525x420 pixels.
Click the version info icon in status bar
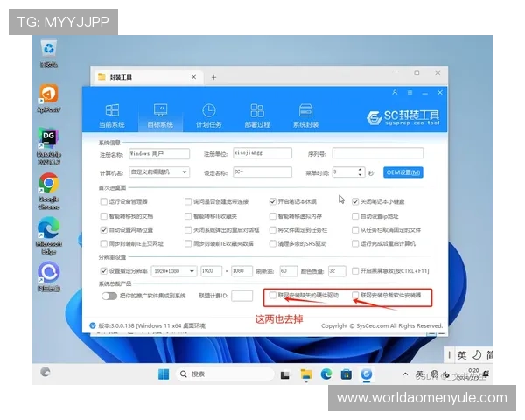tap(93, 325)
